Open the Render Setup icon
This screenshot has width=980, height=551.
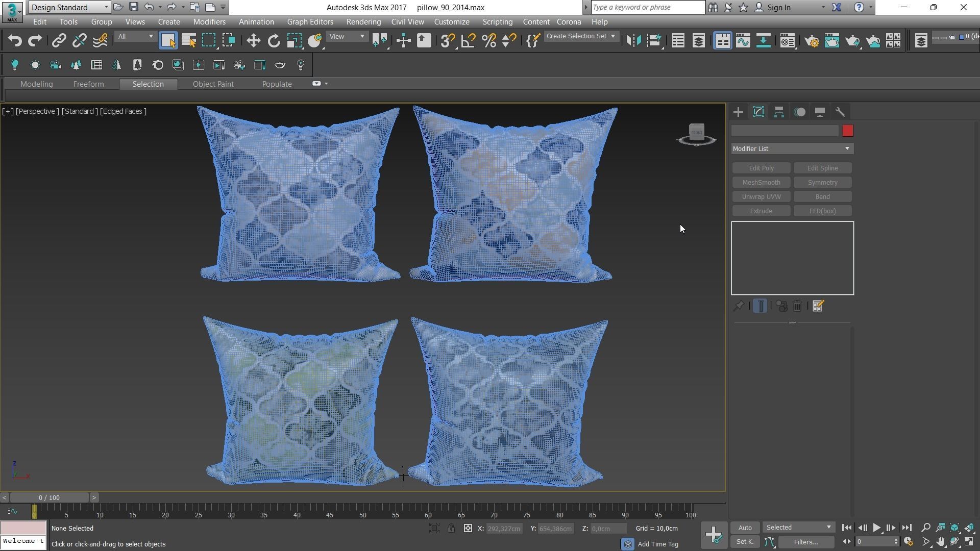[812, 41]
